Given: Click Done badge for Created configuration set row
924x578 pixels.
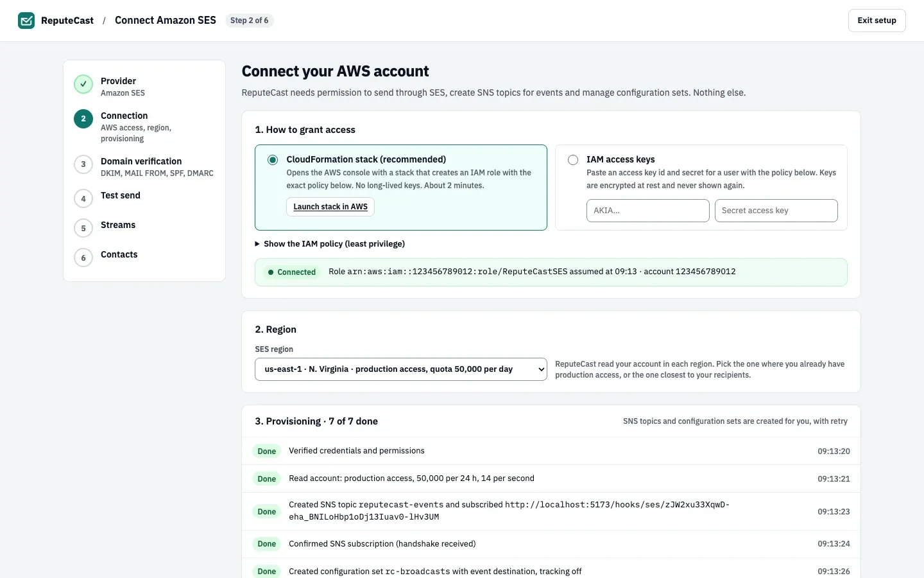Looking at the screenshot, I should [267, 572].
